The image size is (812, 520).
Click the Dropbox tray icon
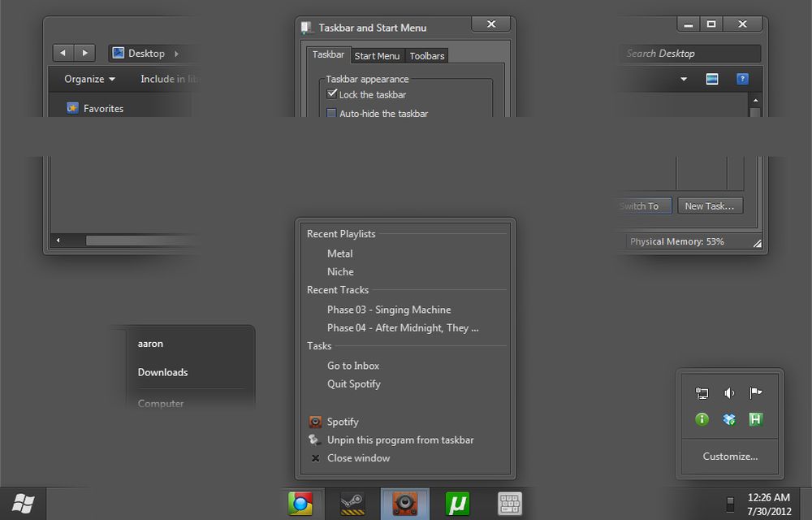tap(729, 419)
